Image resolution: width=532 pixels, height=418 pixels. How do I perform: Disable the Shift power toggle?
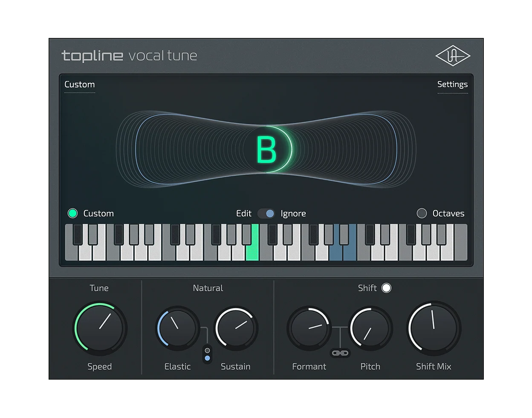386,288
